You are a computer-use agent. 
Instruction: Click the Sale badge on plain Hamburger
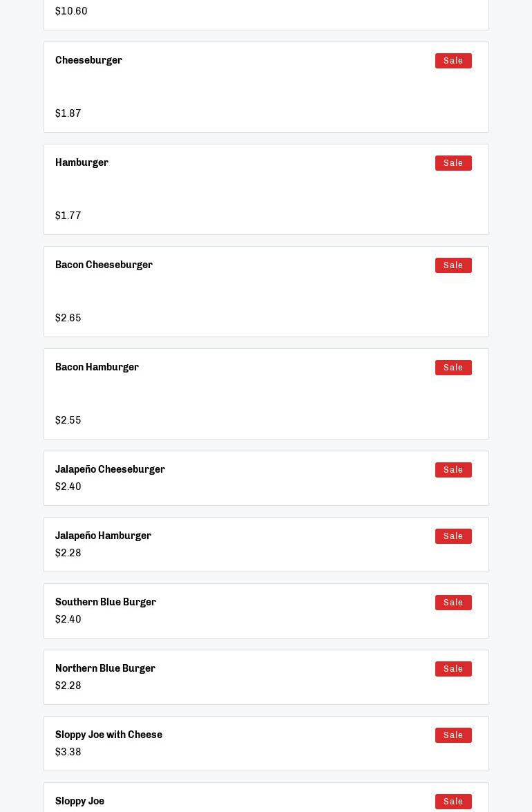[x=453, y=163]
